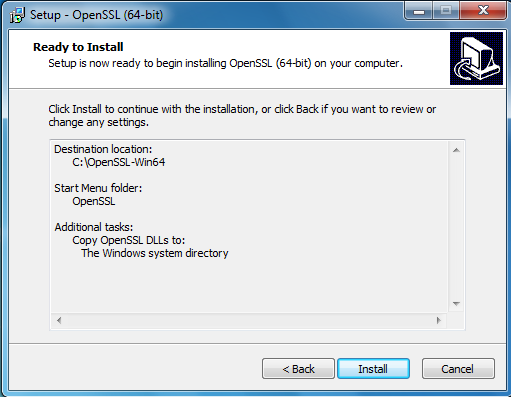Viewport: 511px width, 397px height.
Task: Click the scroll left arrow under the summary
Action: click(x=59, y=320)
